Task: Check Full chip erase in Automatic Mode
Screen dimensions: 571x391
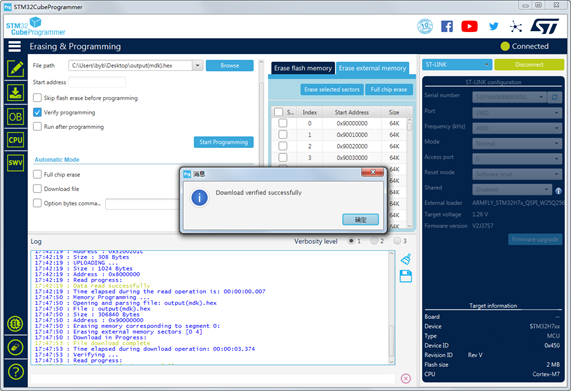Action: click(37, 174)
